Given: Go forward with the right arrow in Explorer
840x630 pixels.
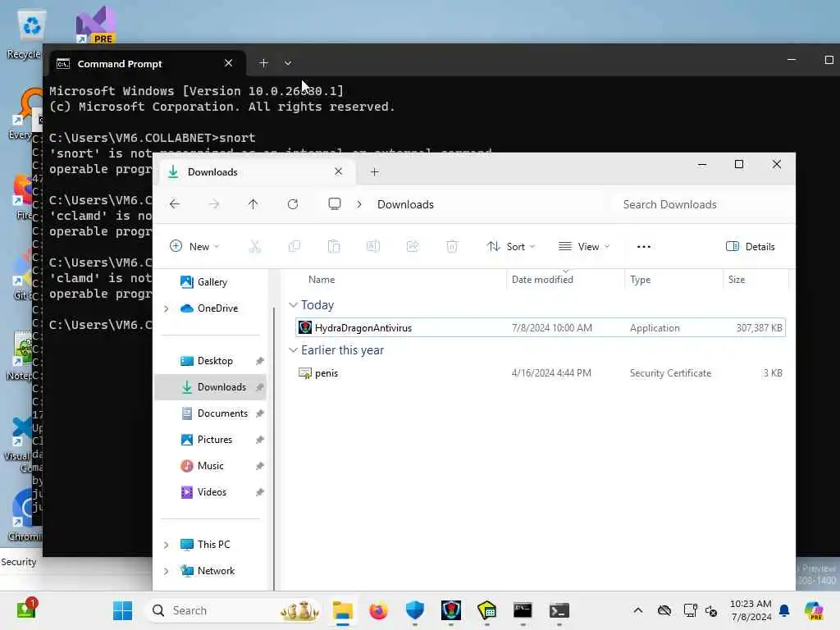Looking at the screenshot, I should tap(214, 204).
